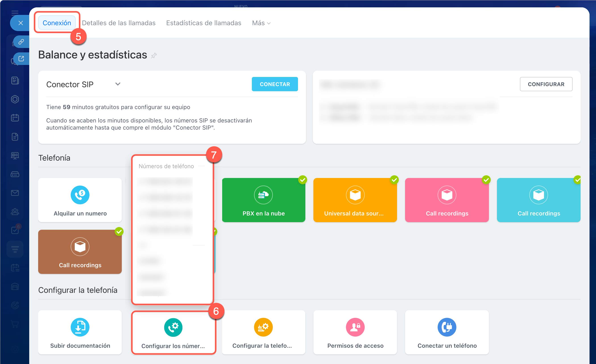Click green checkmark on PBX en la nube
Image resolution: width=596 pixels, height=364 pixels.
[302, 180]
